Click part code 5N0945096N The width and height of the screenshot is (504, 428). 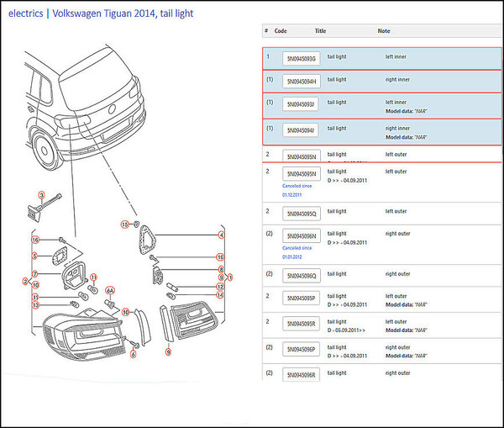[301, 236]
